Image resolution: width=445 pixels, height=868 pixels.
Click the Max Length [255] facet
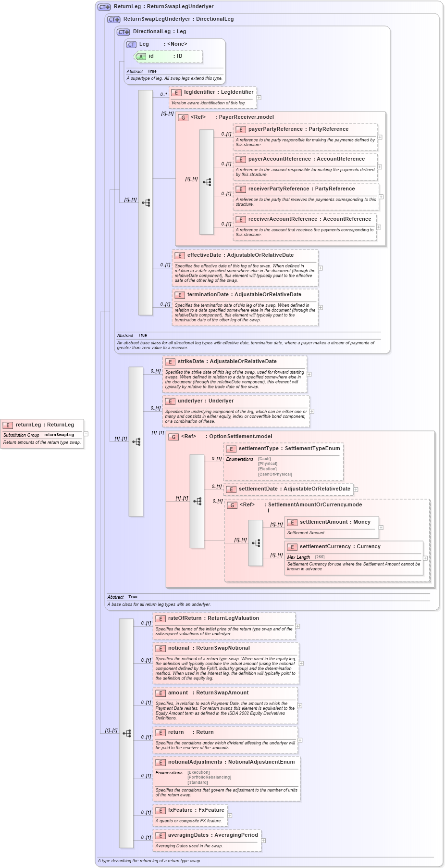point(306,557)
